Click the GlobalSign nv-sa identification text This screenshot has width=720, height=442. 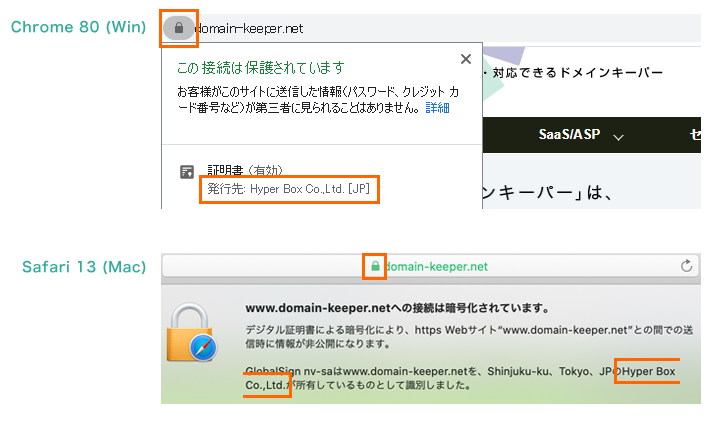[460, 378]
